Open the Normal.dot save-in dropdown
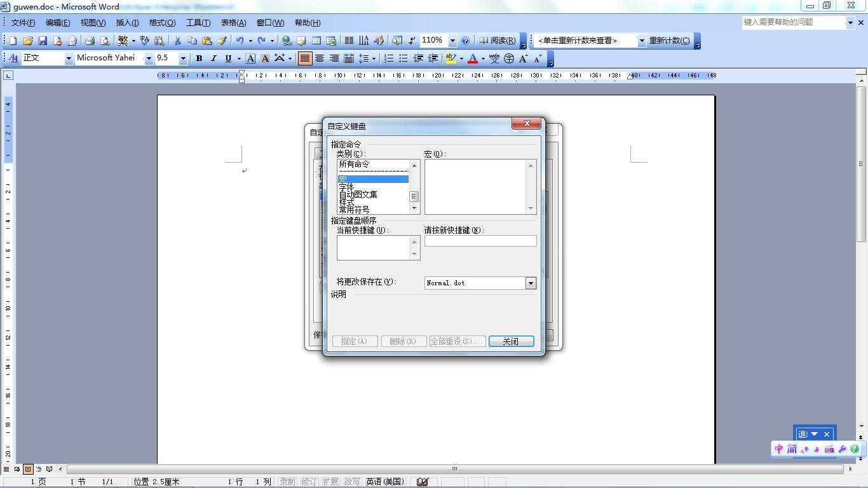Screen dimensions: 868x488 click(x=531, y=283)
